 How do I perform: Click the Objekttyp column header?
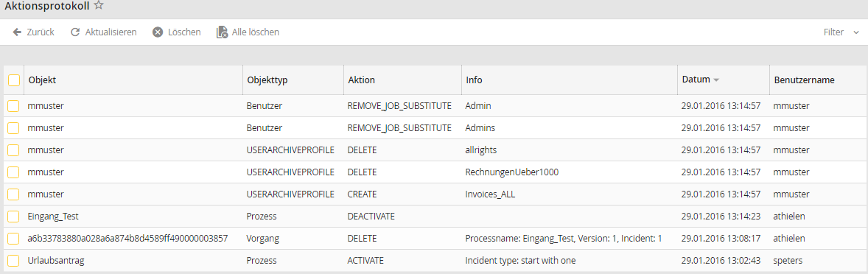(x=267, y=80)
